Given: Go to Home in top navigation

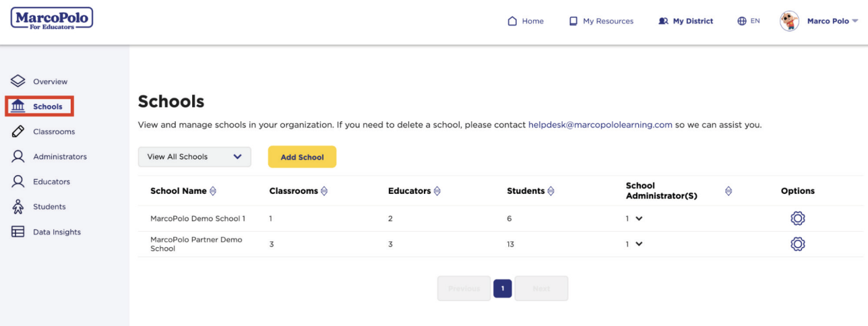Looking at the screenshot, I should click(x=532, y=21).
